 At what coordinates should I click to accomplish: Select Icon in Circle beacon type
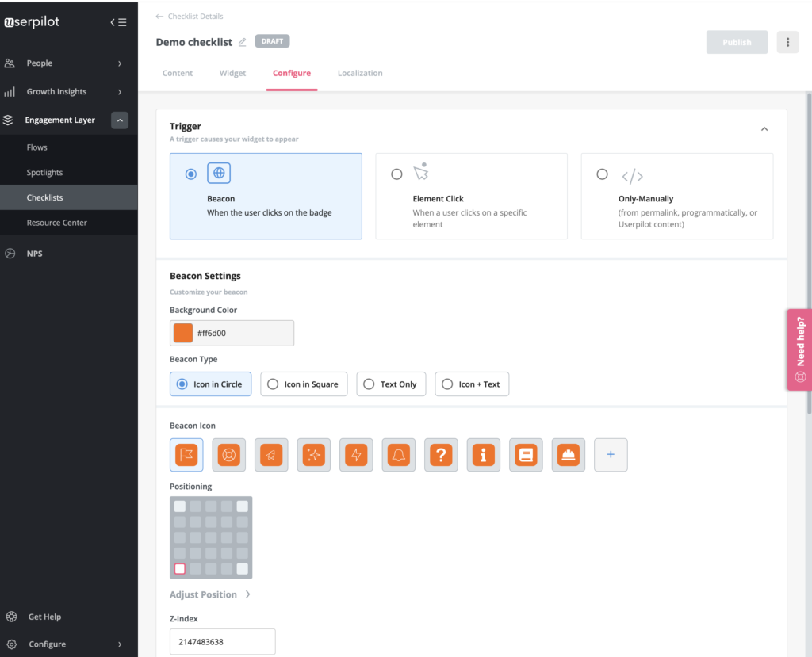(211, 384)
